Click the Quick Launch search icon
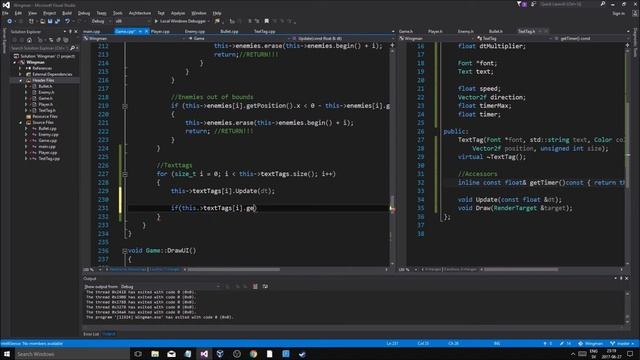The height and width of the screenshot is (360, 640). [602, 4]
